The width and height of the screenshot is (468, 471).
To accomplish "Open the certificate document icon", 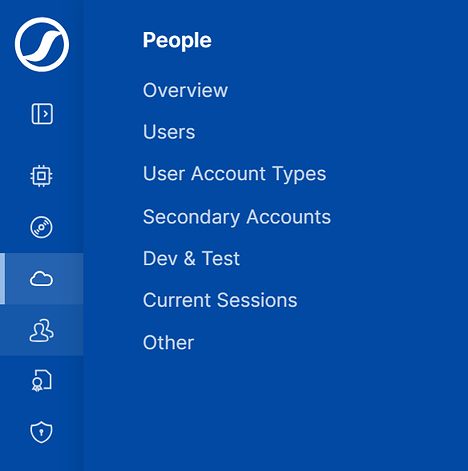I will 42,381.
